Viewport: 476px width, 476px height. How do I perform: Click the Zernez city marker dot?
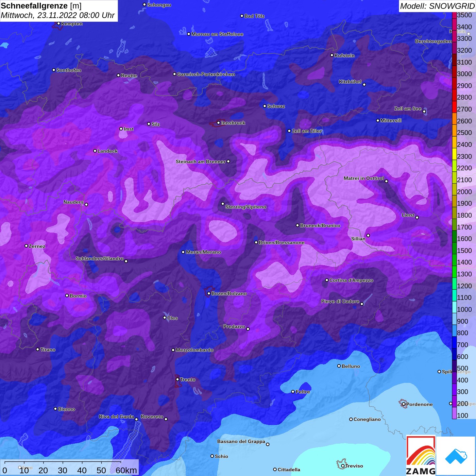point(26,246)
